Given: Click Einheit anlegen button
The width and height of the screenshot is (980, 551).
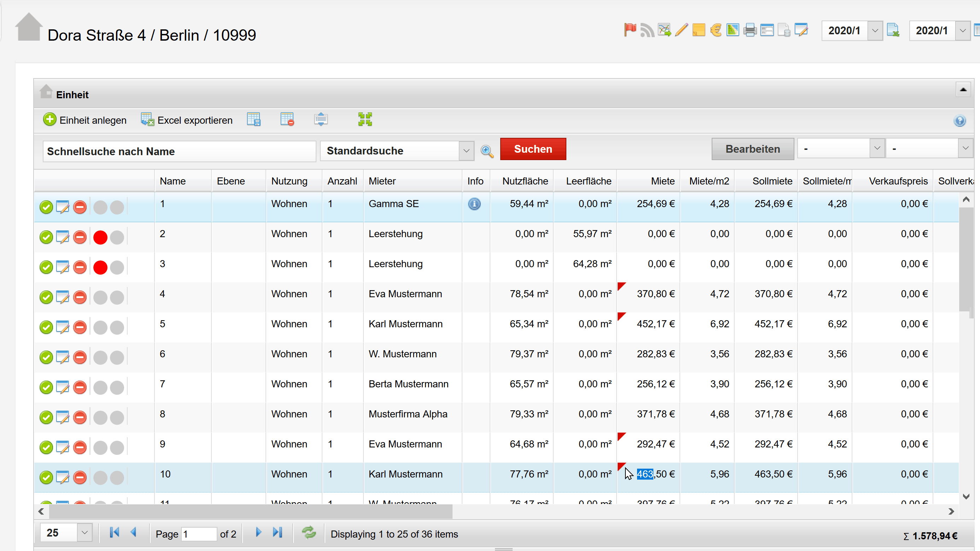Looking at the screenshot, I should click(84, 120).
